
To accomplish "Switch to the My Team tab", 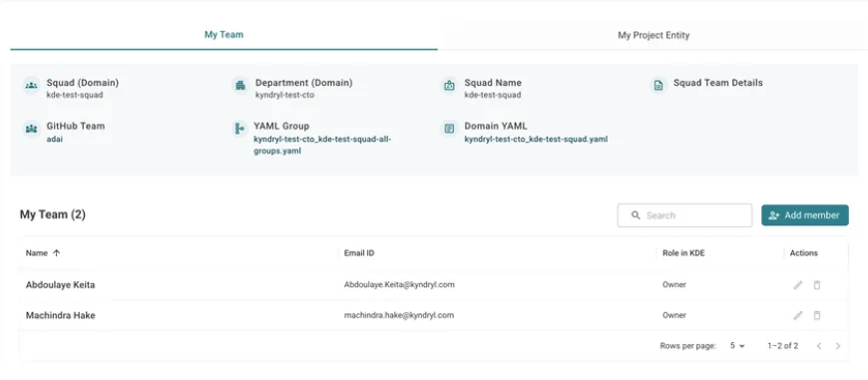I will click(223, 35).
